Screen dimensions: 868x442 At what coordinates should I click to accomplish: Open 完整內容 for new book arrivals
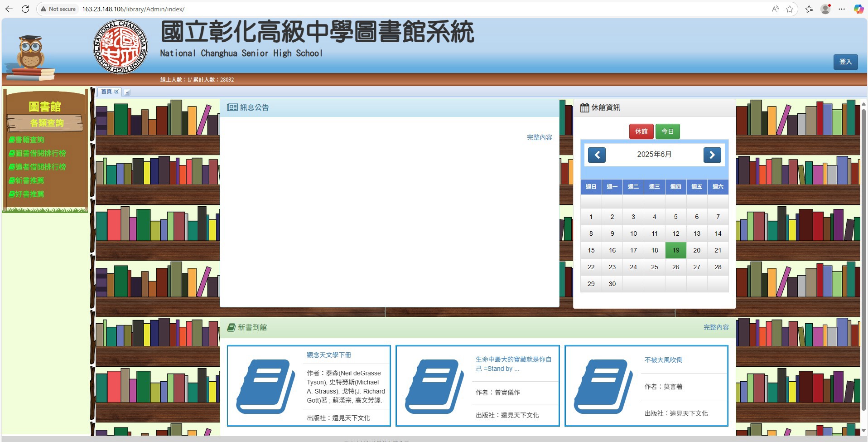pyautogui.click(x=716, y=327)
